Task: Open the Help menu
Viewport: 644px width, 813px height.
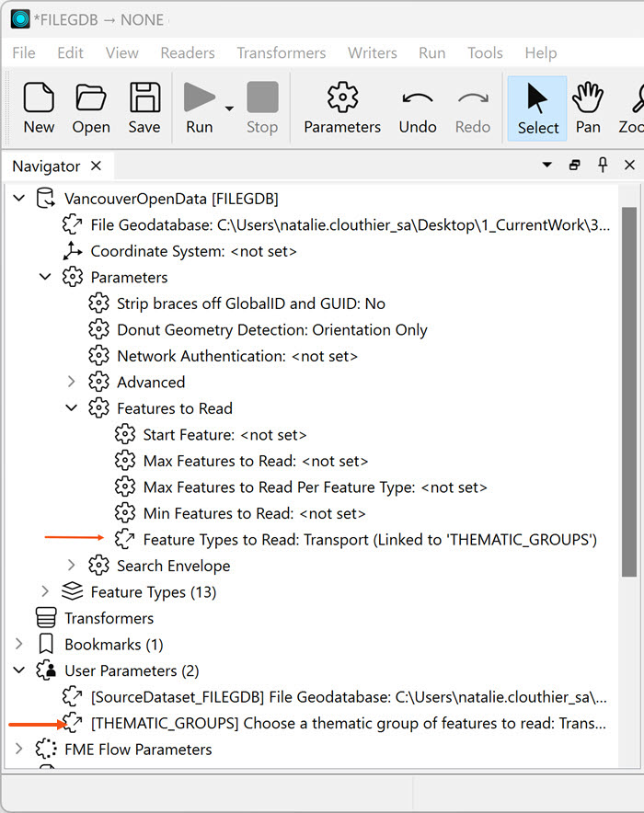Action: click(541, 53)
